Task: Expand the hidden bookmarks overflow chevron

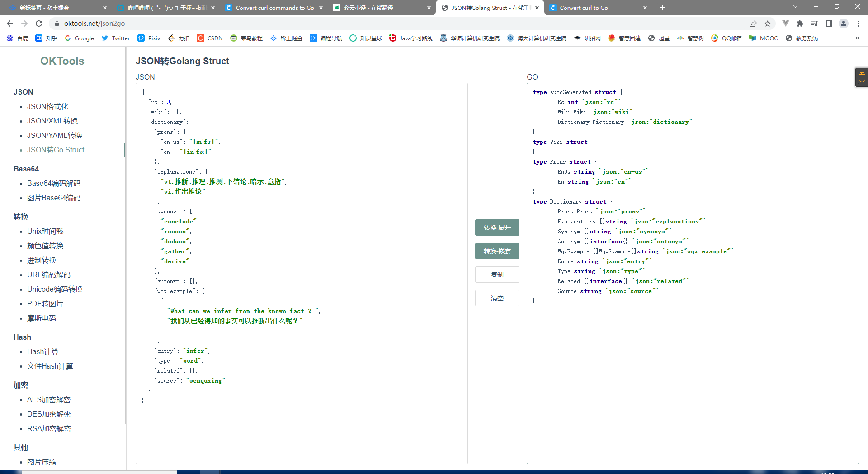Action: (x=857, y=38)
